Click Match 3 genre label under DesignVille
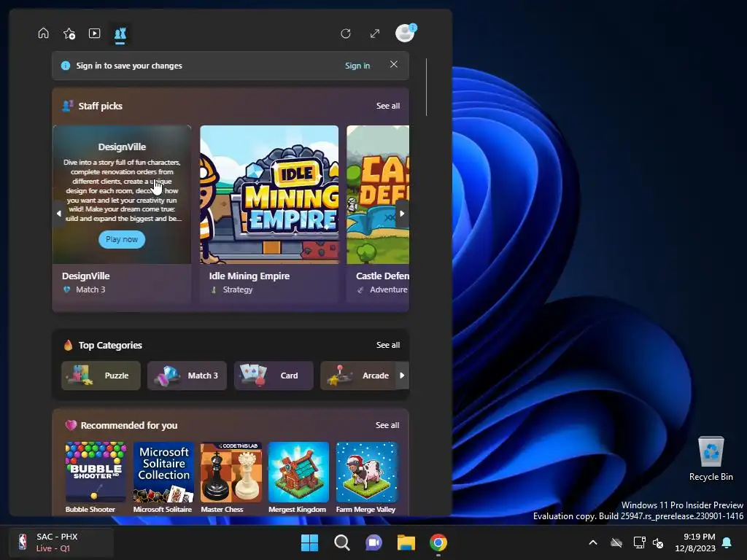 (x=90, y=289)
